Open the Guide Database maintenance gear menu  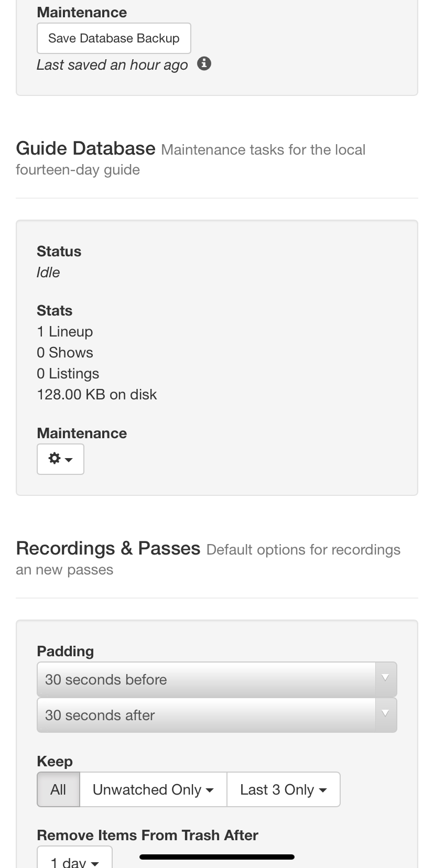point(60,459)
